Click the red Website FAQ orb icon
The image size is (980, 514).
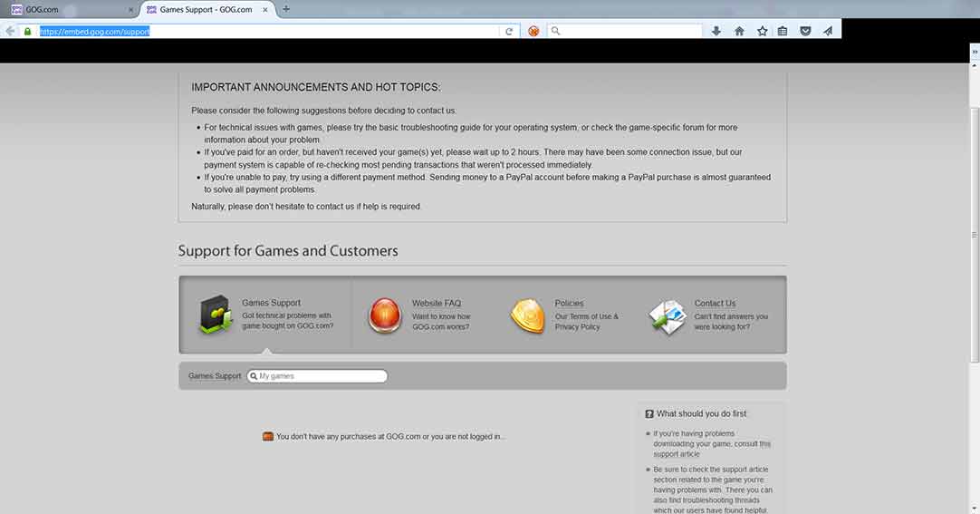tap(385, 315)
